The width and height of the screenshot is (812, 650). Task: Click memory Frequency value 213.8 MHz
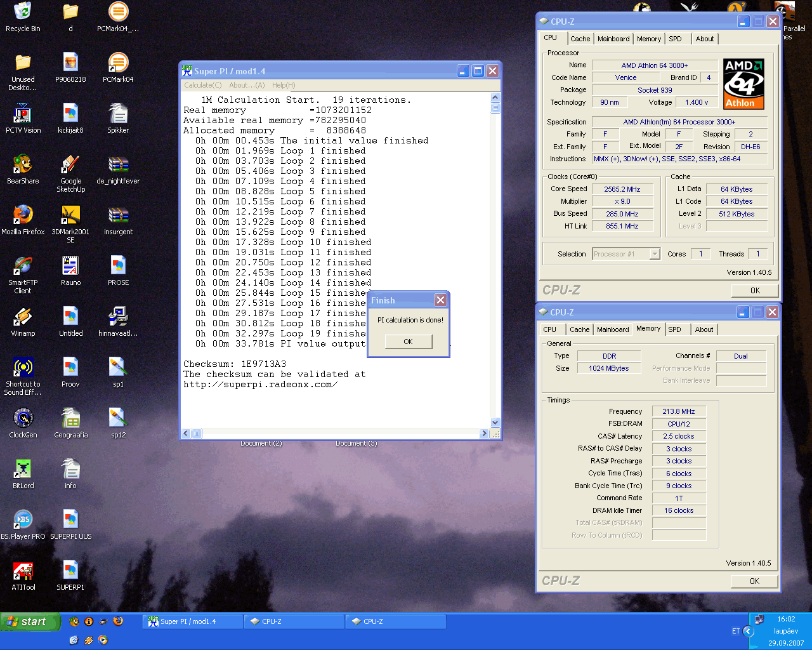[679, 411]
